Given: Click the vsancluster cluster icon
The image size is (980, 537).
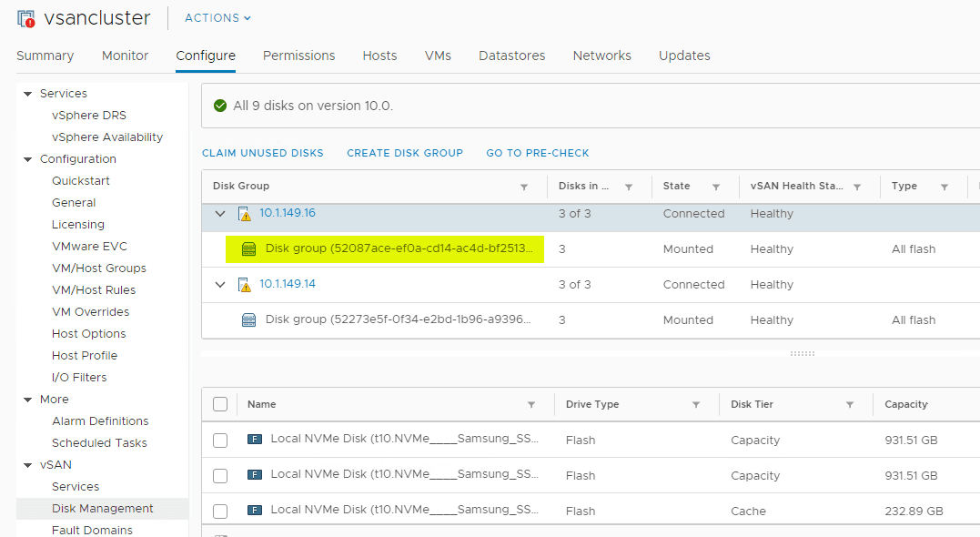Looking at the screenshot, I should (x=25, y=18).
